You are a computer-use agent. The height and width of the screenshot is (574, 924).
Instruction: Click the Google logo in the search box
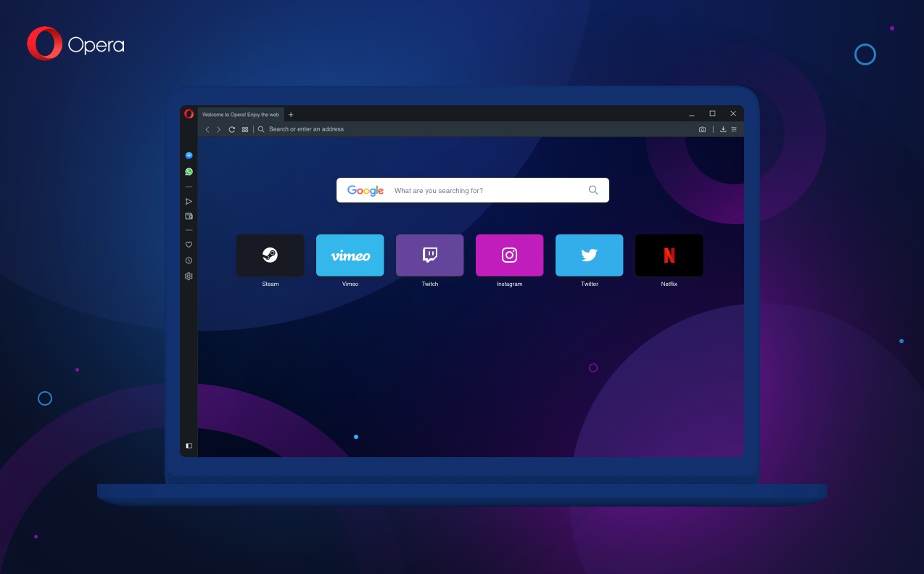pos(366,191)
